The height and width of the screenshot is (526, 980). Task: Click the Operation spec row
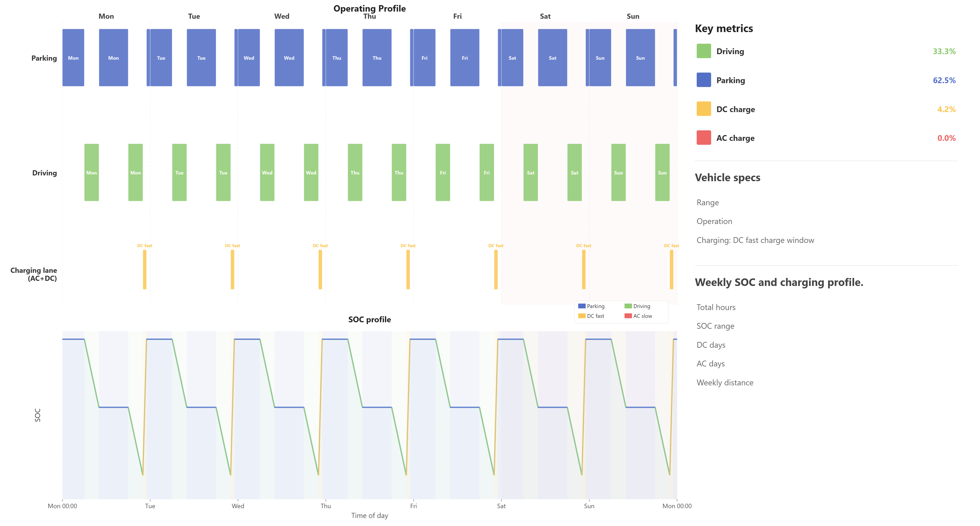(x=714, y=221)
